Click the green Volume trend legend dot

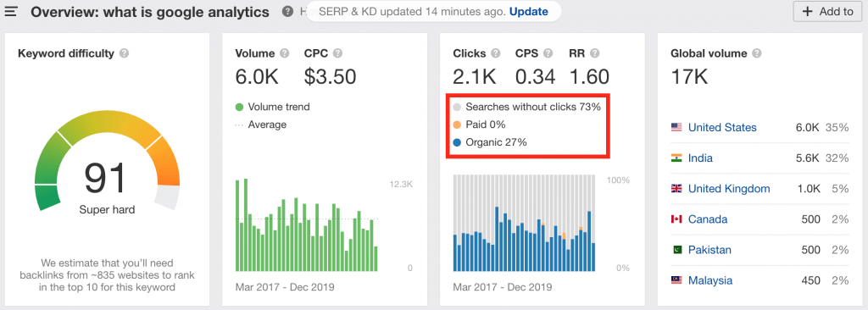tap(239, 107)
